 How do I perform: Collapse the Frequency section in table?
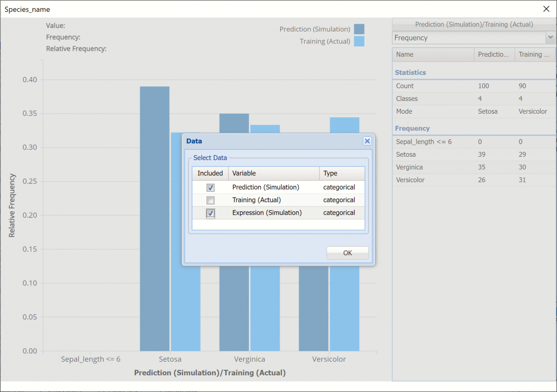(412, 128)
